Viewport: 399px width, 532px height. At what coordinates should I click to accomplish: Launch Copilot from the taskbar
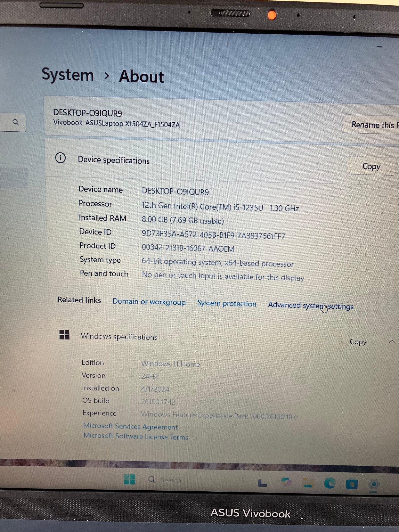point(286,482)
